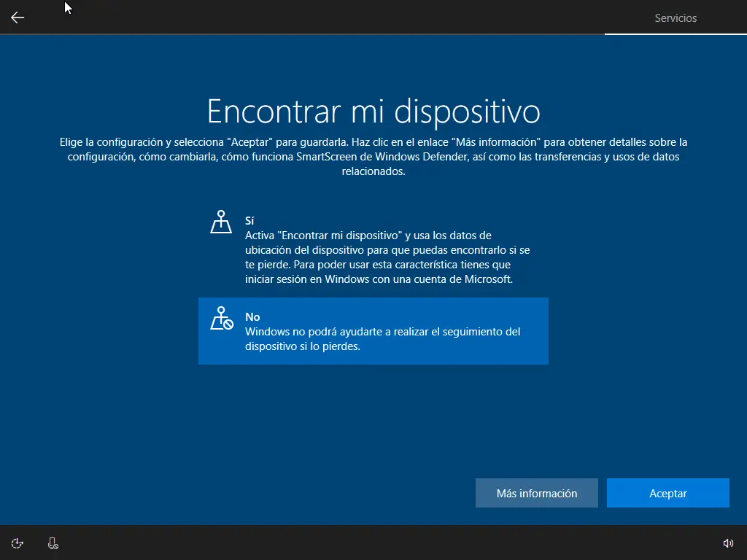Viewport: 747px width, 560px height.
Task: Click the Más información button
Action: 536,493
